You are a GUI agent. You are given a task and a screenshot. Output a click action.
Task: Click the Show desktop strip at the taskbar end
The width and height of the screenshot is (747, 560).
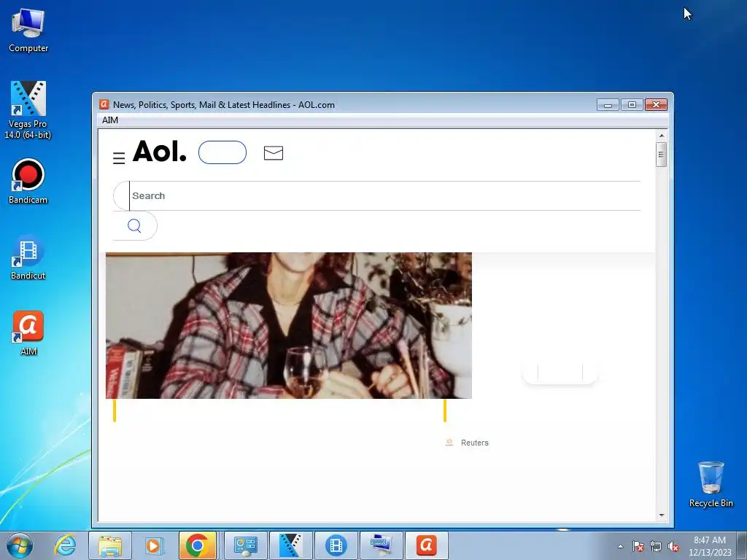(x=742, y=545)
